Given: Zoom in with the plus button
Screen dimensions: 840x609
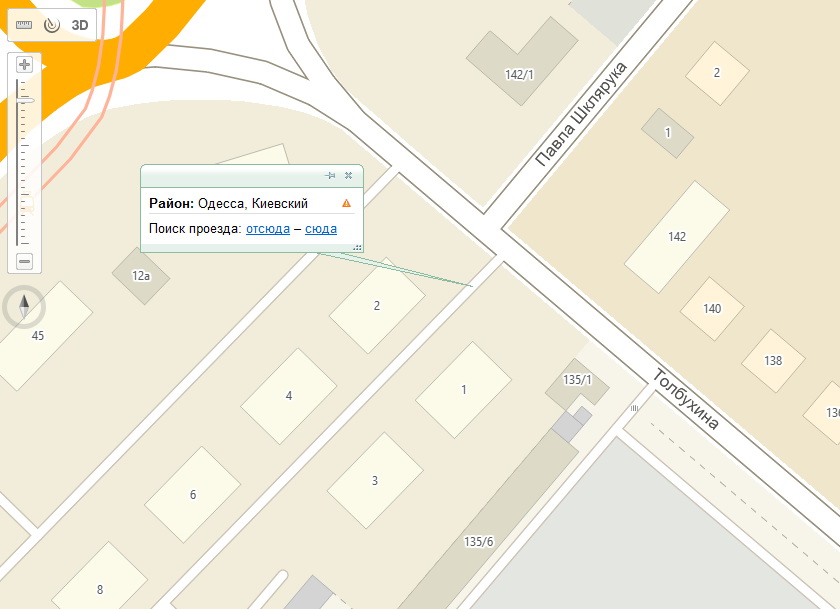Looking at the screenshot, I should (x=24, y=65).
